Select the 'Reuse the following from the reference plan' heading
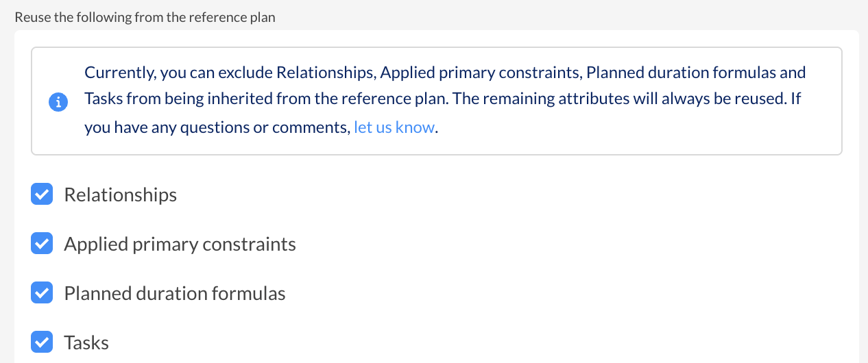The image size is (868, 363). 145,17
